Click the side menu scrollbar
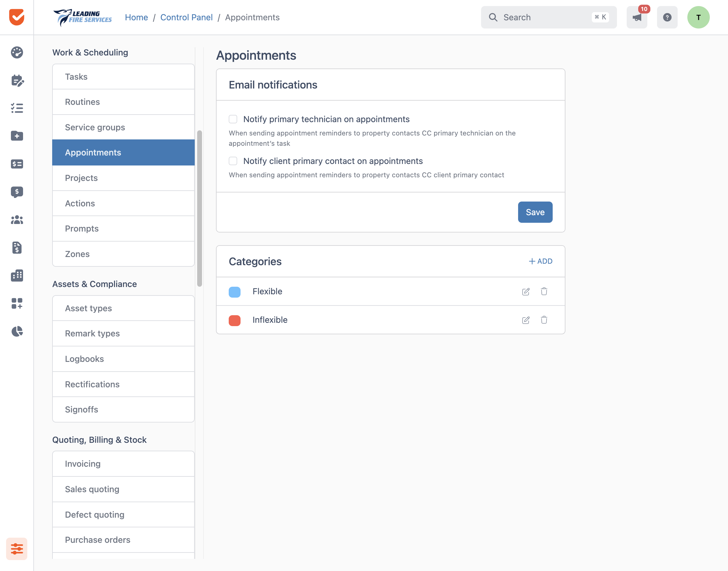This screenshot has height=571, width=728. coord(199,208)
